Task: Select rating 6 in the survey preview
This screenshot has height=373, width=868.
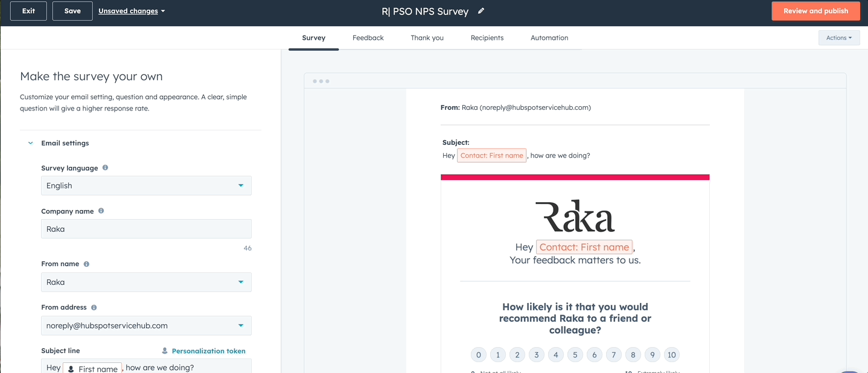Action: pyautogui.click(x=594, y=355)
